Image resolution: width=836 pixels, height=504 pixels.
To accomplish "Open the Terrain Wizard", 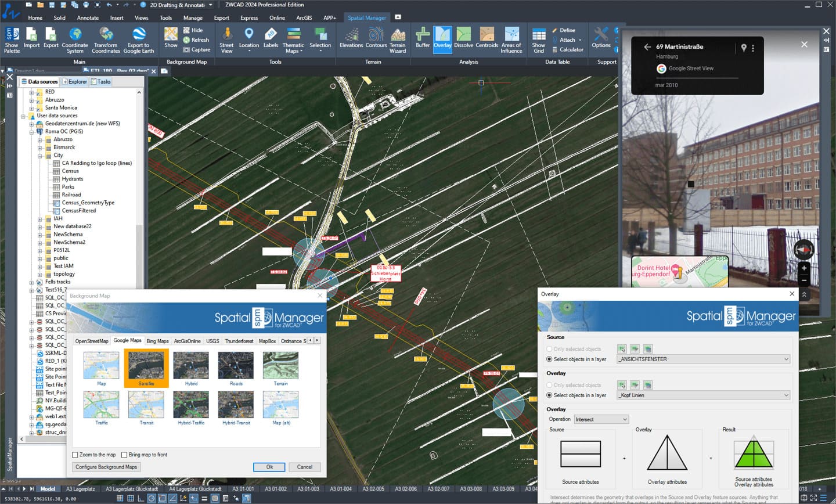I will (x=398, y=40).
